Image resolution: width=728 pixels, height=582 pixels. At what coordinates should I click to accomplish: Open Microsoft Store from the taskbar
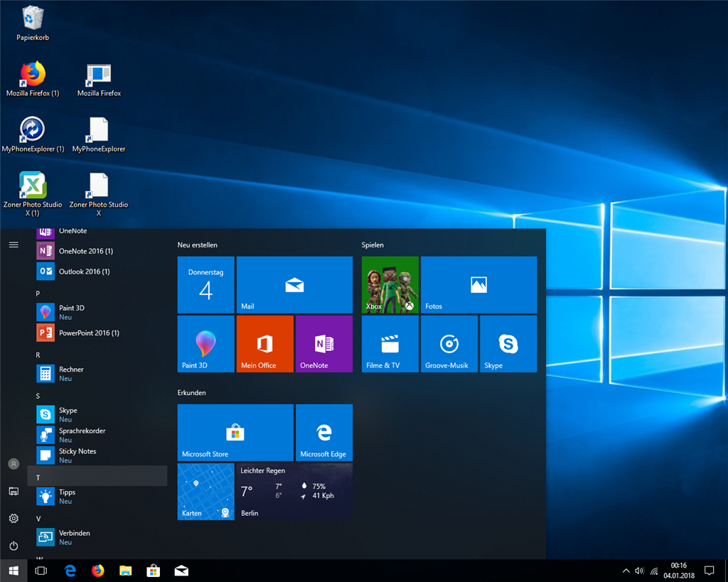click(154, 571)
